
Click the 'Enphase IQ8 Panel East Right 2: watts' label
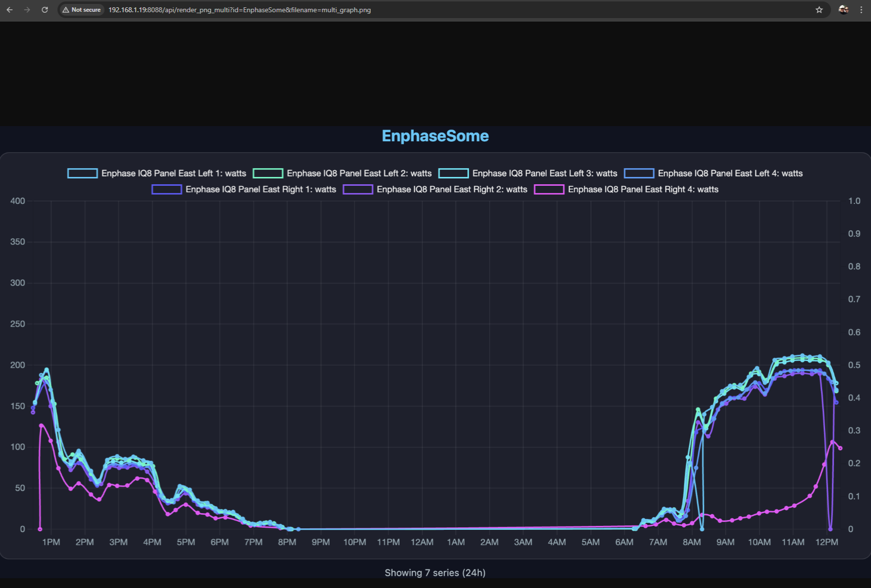tap(452, 190)
